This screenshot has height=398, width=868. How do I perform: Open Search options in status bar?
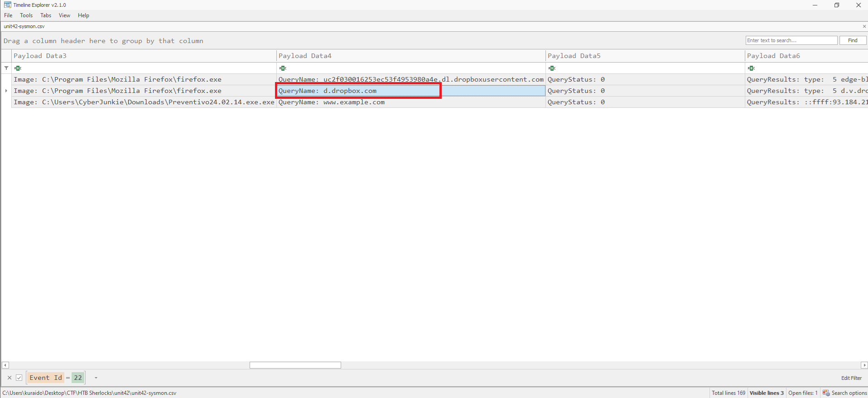click(x=844, y=393)
